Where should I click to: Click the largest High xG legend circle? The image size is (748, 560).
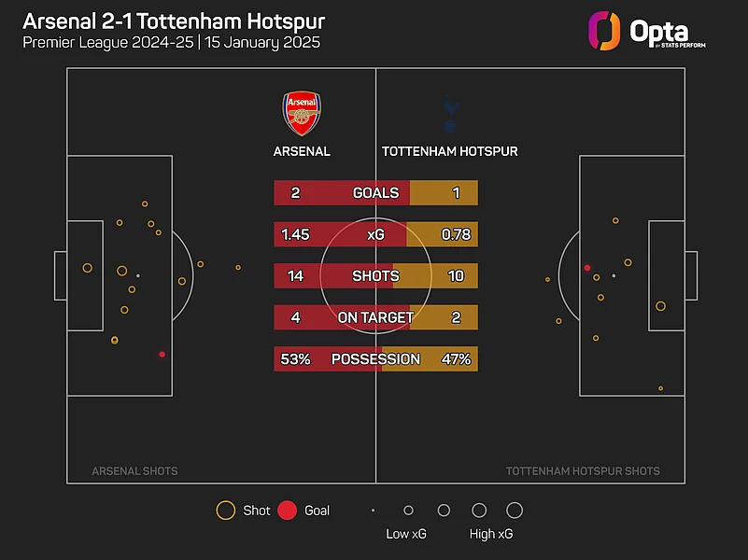(515, 511)
